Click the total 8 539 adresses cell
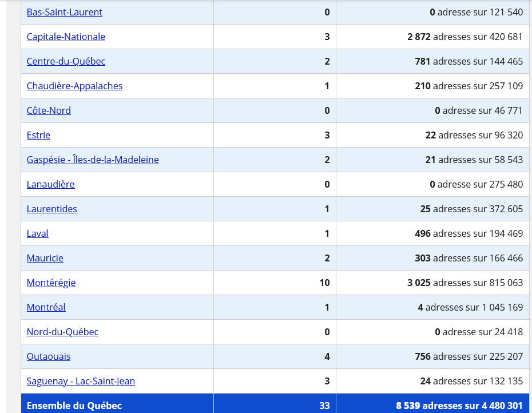Image resolution: width=532 pixels, height=413 pixels. 459,406
